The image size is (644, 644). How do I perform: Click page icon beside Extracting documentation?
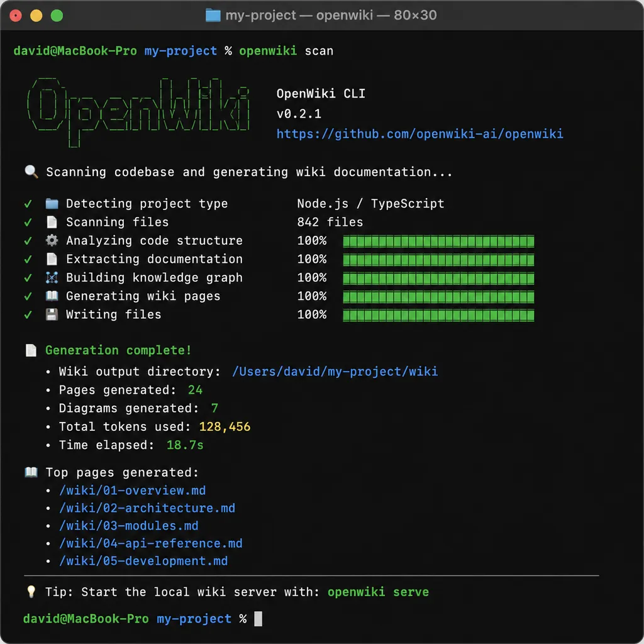(52, 258)
